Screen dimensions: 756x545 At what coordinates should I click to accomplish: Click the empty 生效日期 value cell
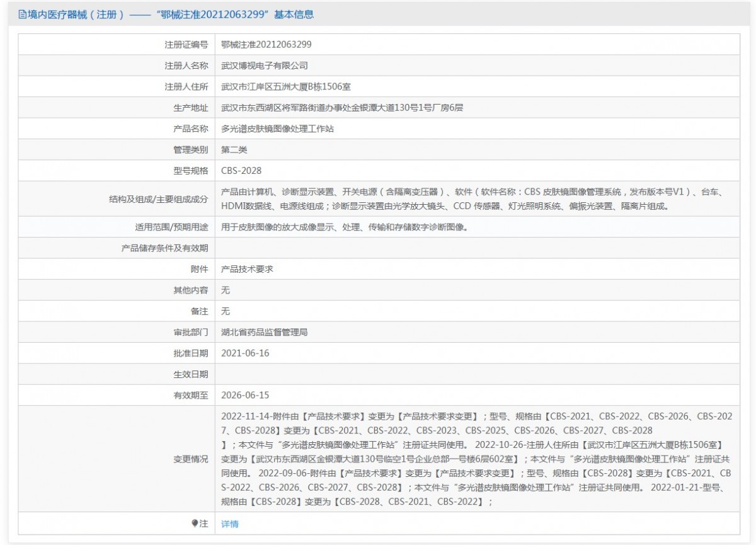click(477, 374)
